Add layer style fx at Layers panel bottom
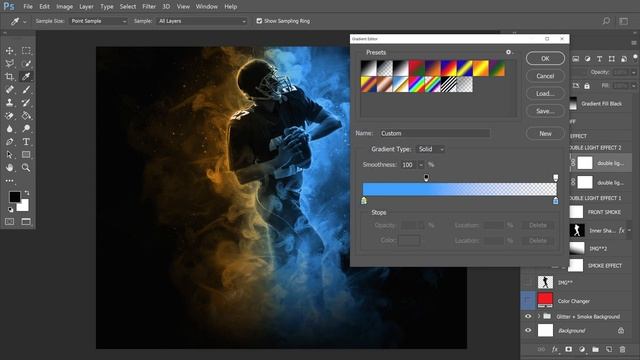Viewport: 640px width, 360px height. tap(555, 349)
